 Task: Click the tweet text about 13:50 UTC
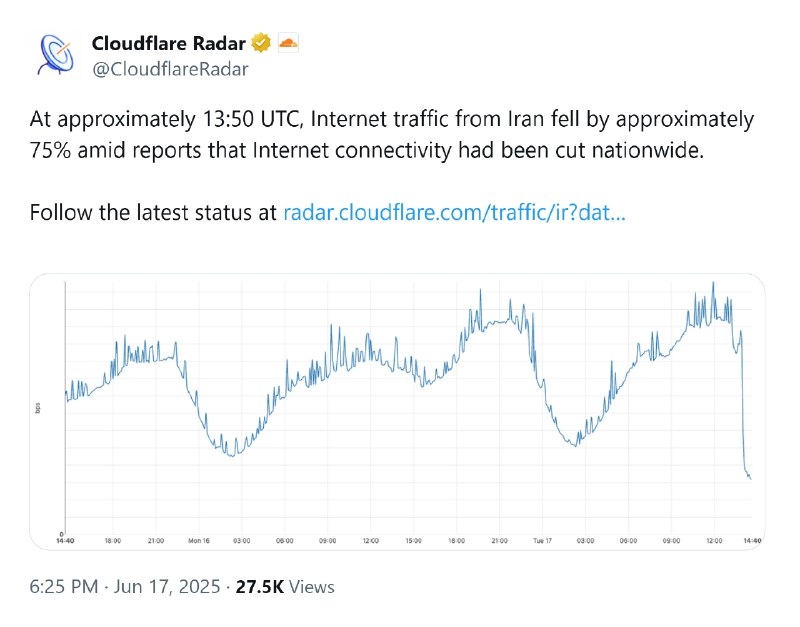click(391, 135)
